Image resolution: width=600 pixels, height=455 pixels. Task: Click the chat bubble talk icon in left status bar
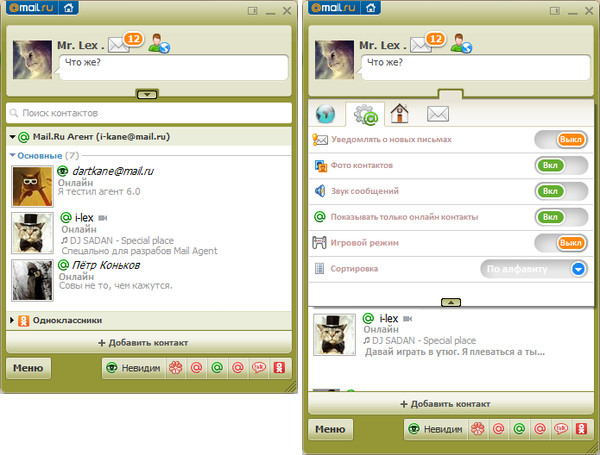(259, 368)
